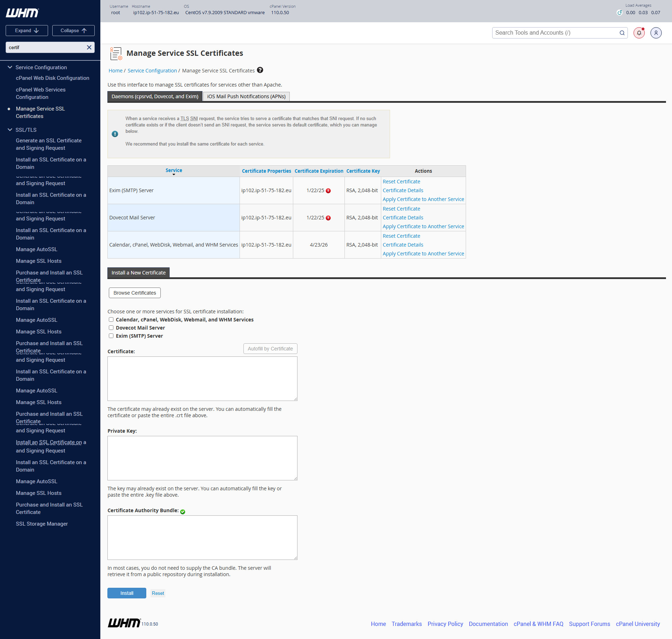Click Reset Certificate for Exim server
The height and width of the screenshot is (639, 672).
tap(401, 182)
